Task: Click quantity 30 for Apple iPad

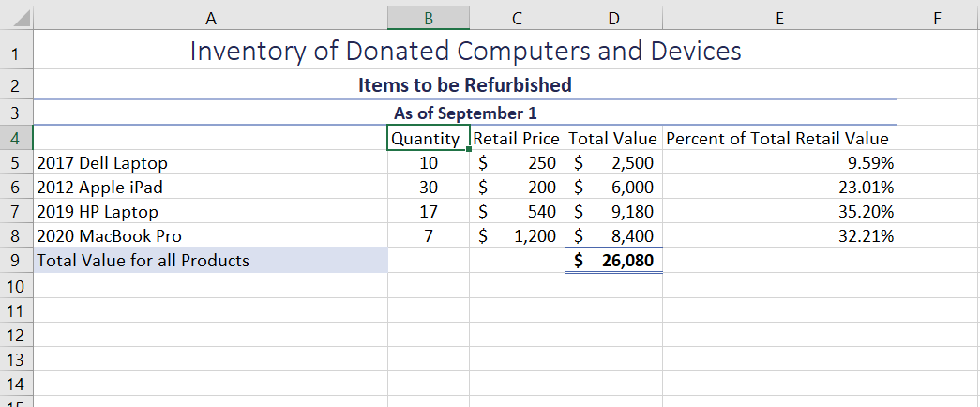Action: [429, 187]
